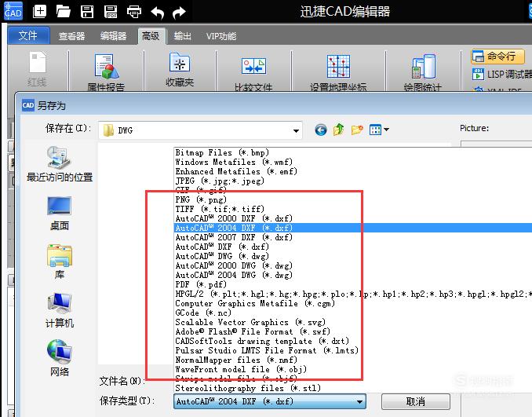Open a file with the folder icon
Screen dimensions: 532x417
[63, 12]
